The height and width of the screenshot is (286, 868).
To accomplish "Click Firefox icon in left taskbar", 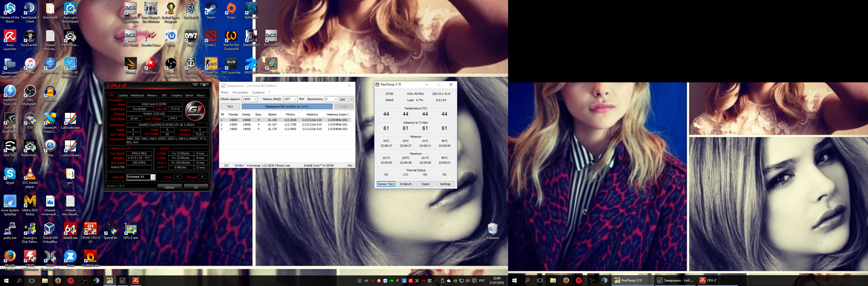I will (58, 280).
